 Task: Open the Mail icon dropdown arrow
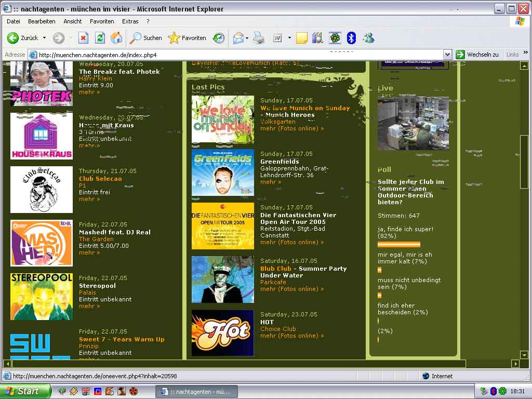click(x=247, y=38)
